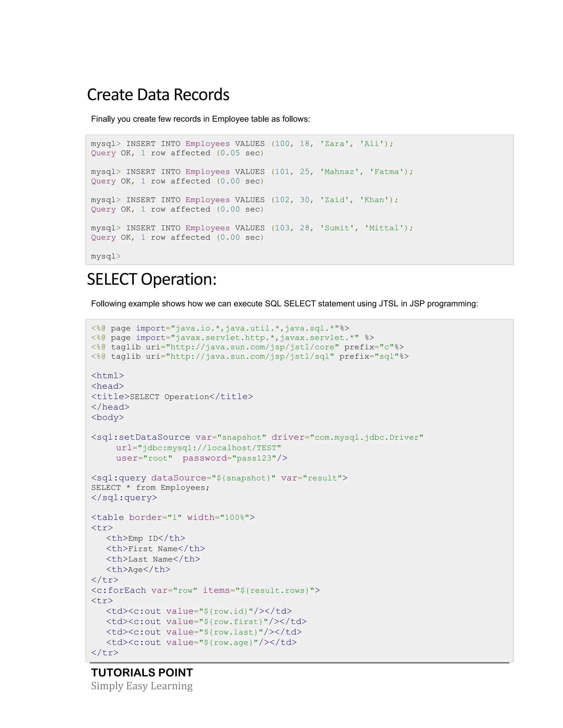Click '<th>Emp ID</th>' line
Screen dimensions: 563x728
145,538
